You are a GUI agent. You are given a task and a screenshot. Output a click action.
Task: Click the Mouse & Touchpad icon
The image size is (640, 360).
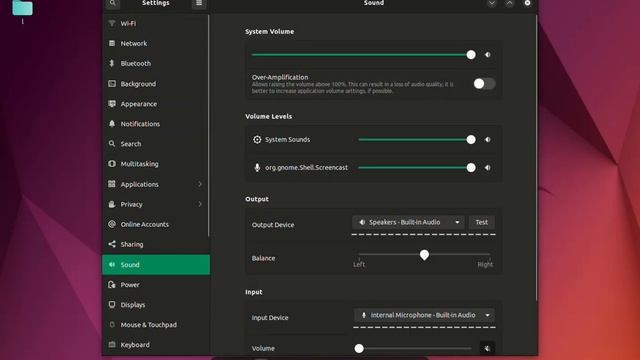click(x=112, y=324)
